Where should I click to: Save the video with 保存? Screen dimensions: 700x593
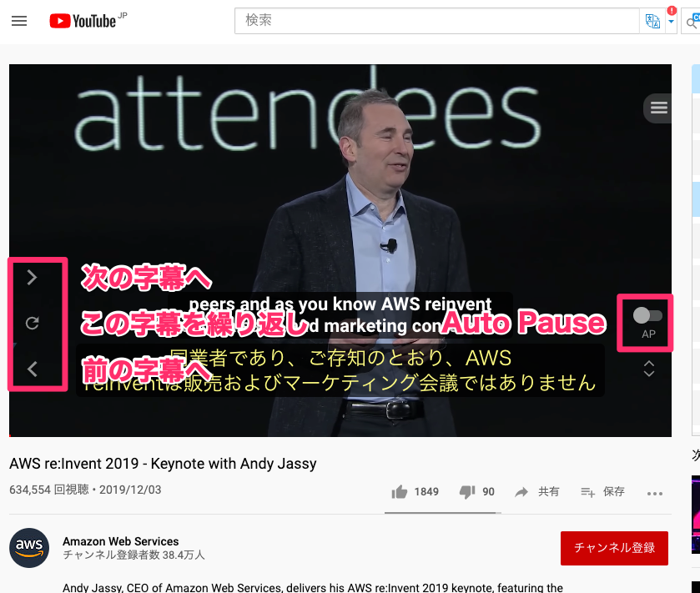pos(602,492)
